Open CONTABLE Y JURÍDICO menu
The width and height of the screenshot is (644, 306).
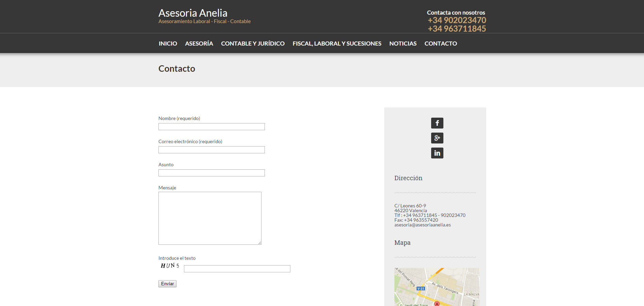click(253, 44)
